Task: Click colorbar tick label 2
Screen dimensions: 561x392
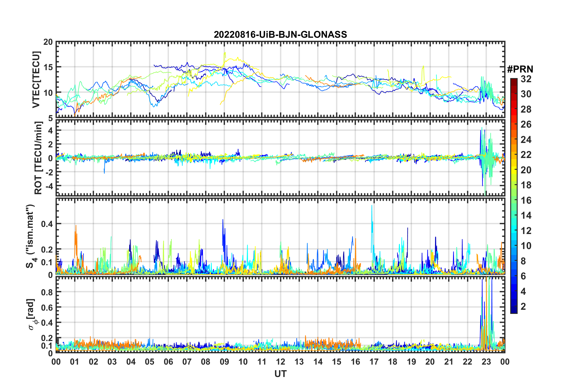Action: click(x=523, y=307)
